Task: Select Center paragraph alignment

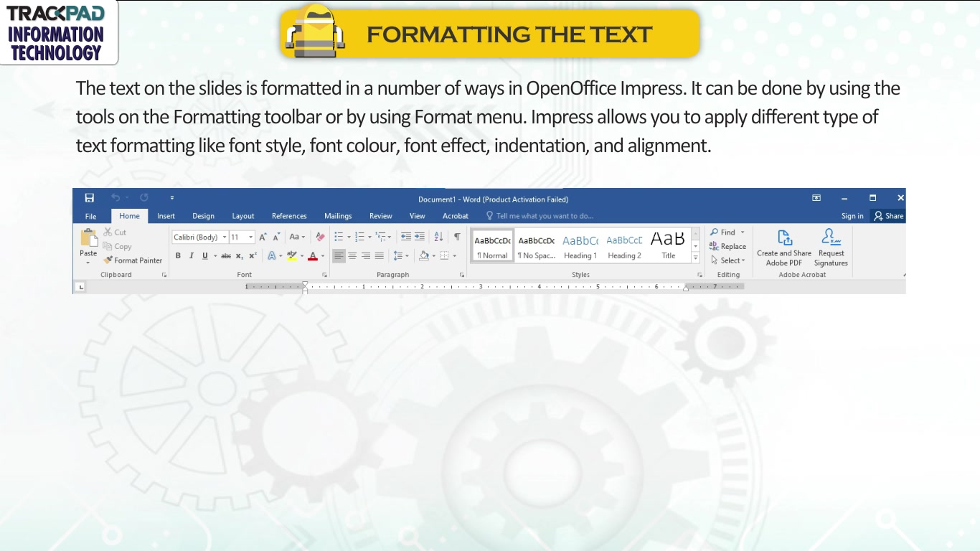Action: coord(352,256)
